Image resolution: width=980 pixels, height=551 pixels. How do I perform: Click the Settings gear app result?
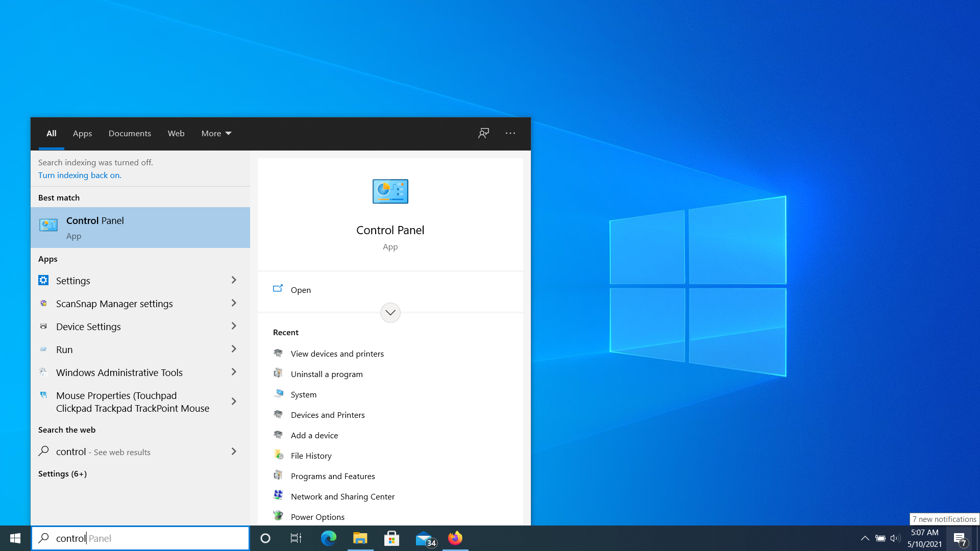(43, 280)
